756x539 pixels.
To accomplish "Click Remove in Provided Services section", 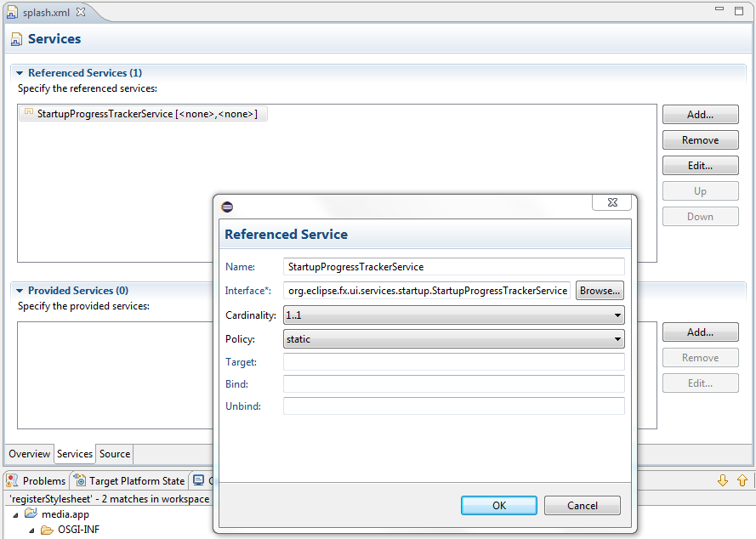I will pos(700,358).
